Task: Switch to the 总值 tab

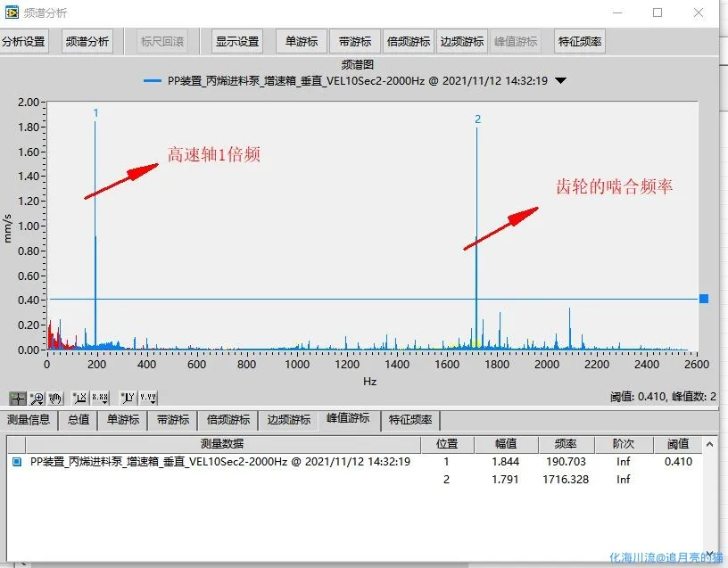Action: tap(79, 420)
